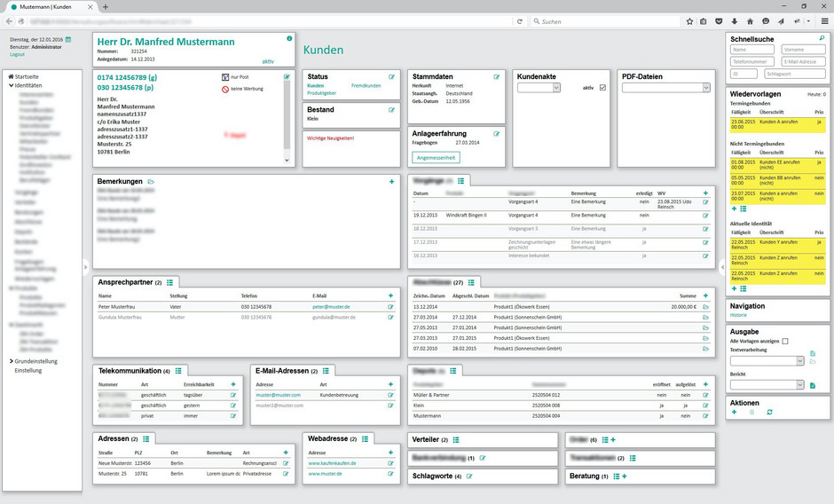Open the calendar icon next to the date
Screen dimensions: 834x504
[68, 39]
